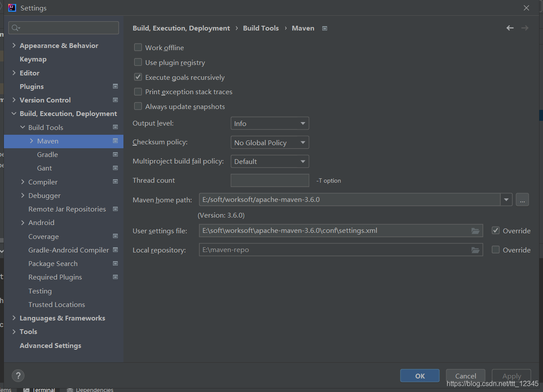Click the Cancel button
Viewport: 543px width, 392px height.
coord(465,376)
